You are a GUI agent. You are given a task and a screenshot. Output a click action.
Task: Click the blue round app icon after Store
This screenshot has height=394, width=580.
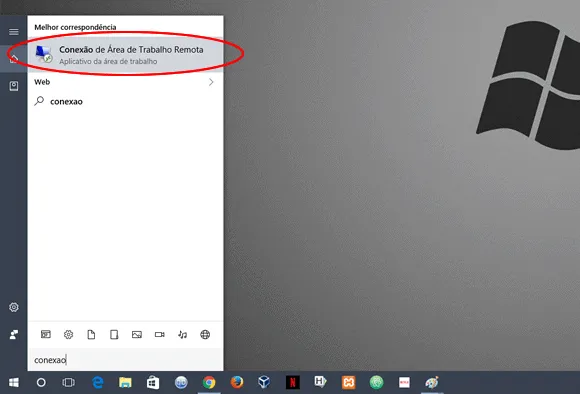pyautogui.click(x=181, y=383)
